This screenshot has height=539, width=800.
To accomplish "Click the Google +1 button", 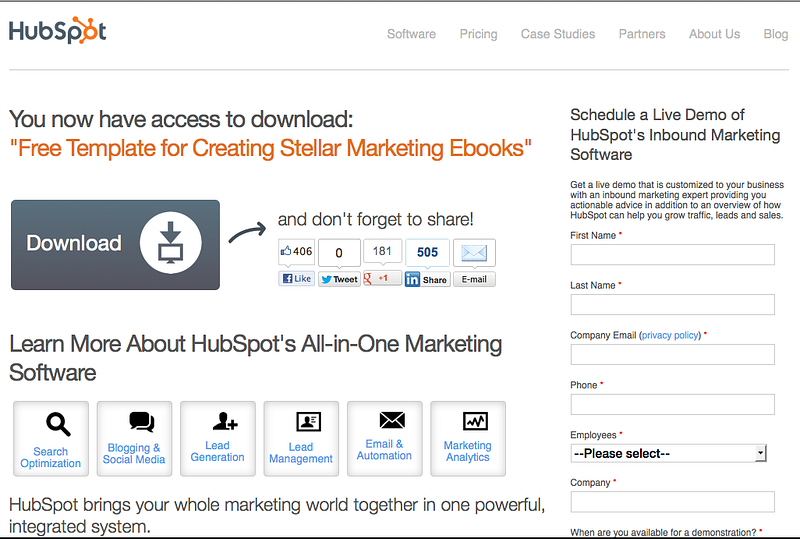I will click(382, 278).
